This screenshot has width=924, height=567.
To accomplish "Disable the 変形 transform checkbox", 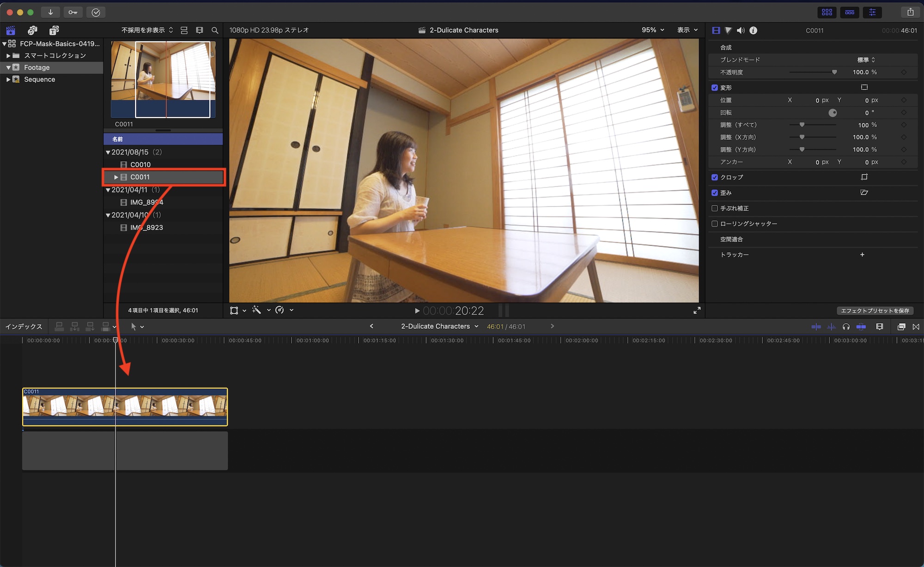I will coord(715,88).
